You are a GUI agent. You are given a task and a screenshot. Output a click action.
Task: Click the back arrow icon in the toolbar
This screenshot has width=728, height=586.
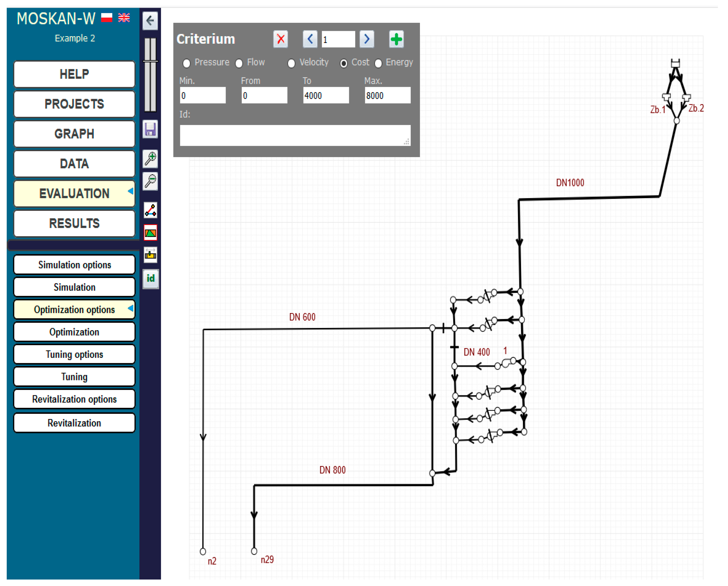pos(150,21)
